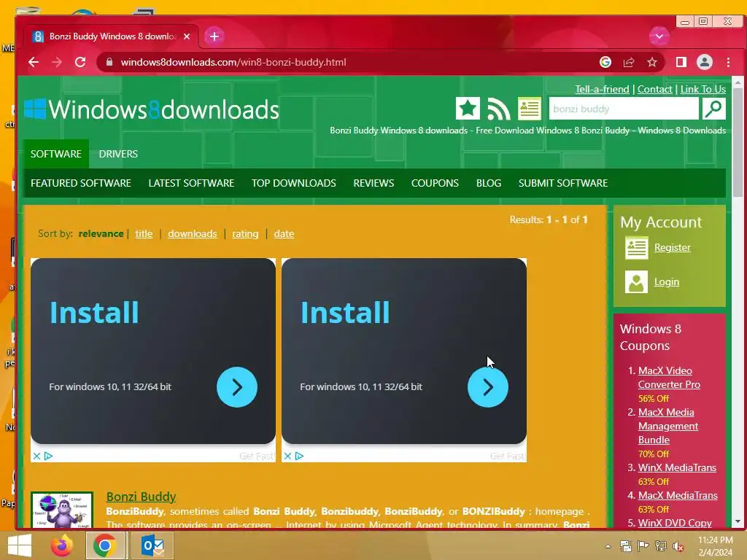Screen dimensions: 747x560
Task: Switch to the DRIVERS tab
Action: (118, 154)
